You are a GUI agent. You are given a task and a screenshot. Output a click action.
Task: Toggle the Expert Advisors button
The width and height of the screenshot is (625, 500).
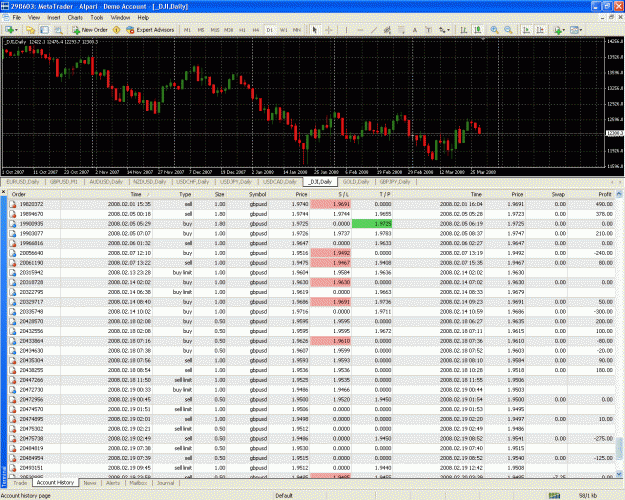coord(150,30)
